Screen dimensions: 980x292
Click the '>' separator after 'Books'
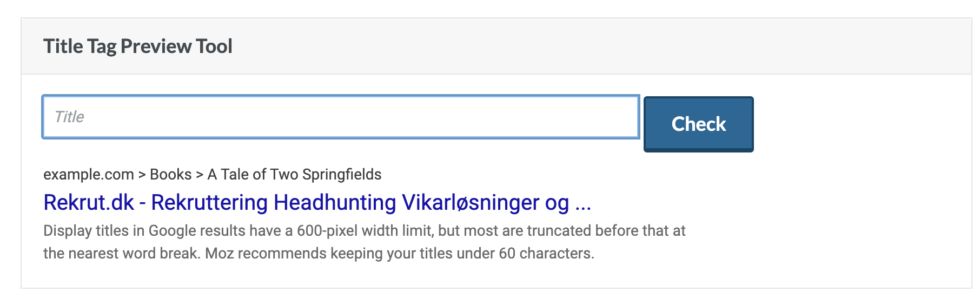[200, 174]
